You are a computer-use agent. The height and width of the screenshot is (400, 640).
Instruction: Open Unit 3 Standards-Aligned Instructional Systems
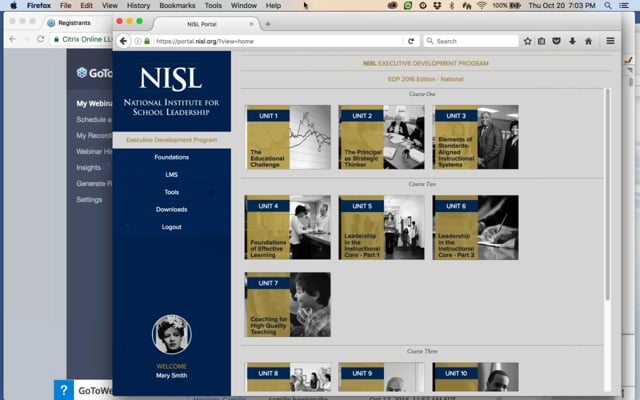coord(476,137)
